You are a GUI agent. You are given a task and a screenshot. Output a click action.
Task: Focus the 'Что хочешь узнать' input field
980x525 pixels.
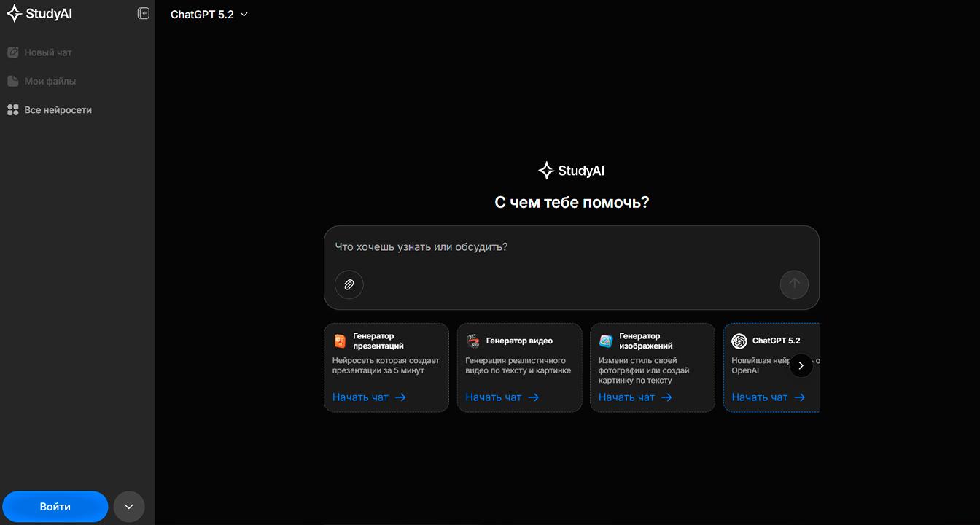pyautogui.click(x=571, y=247)
